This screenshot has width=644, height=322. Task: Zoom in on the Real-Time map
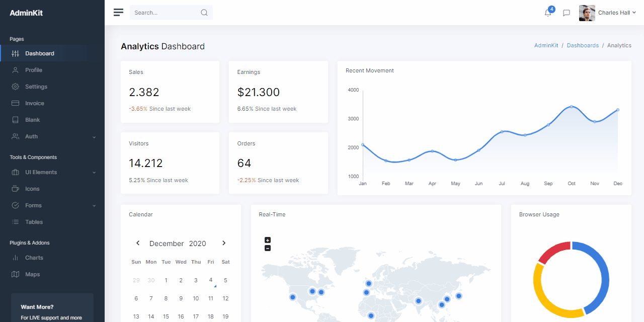[x=268, y=240]
